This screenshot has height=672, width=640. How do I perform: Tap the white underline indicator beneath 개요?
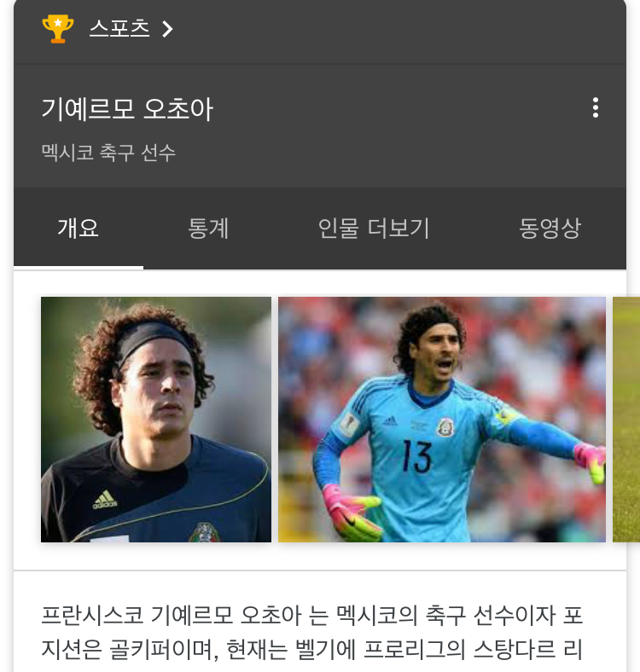79,268
